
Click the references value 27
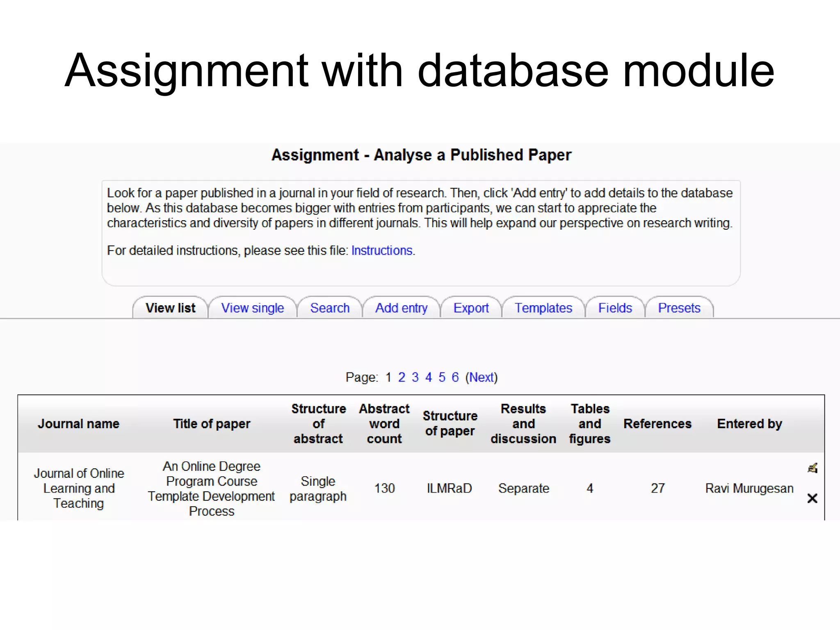(x=657, y=488)
